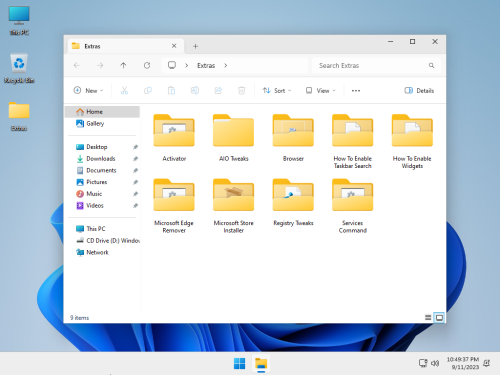Viewport: 500px width, 375px height.
Task: Click the Share icon in toolbar
Action: 218,90
